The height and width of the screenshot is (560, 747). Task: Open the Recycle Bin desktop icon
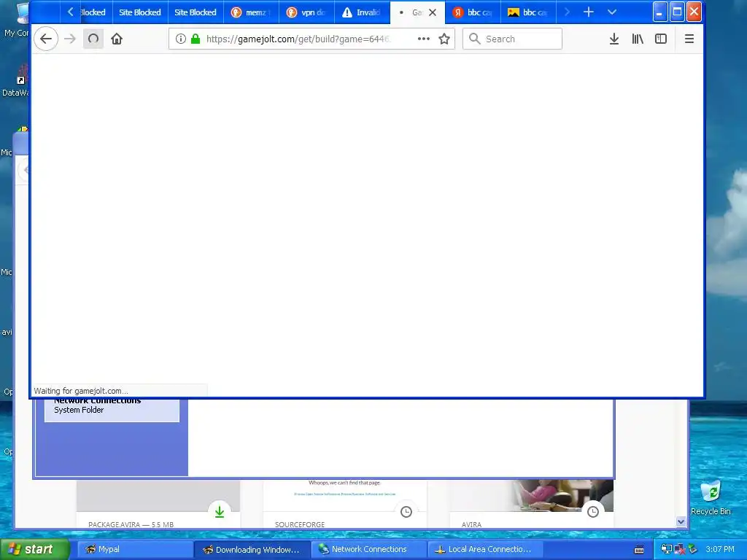click(711, 499)
